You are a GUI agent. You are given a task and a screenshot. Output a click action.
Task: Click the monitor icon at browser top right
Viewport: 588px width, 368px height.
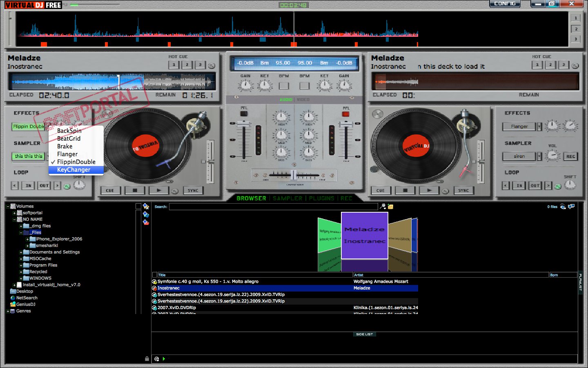coord(571,206)
